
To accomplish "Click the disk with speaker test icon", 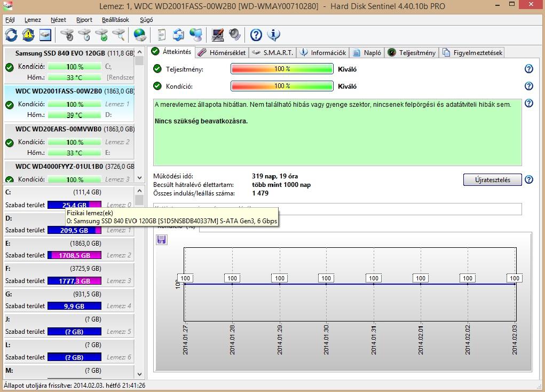I will tap(67, 35).
